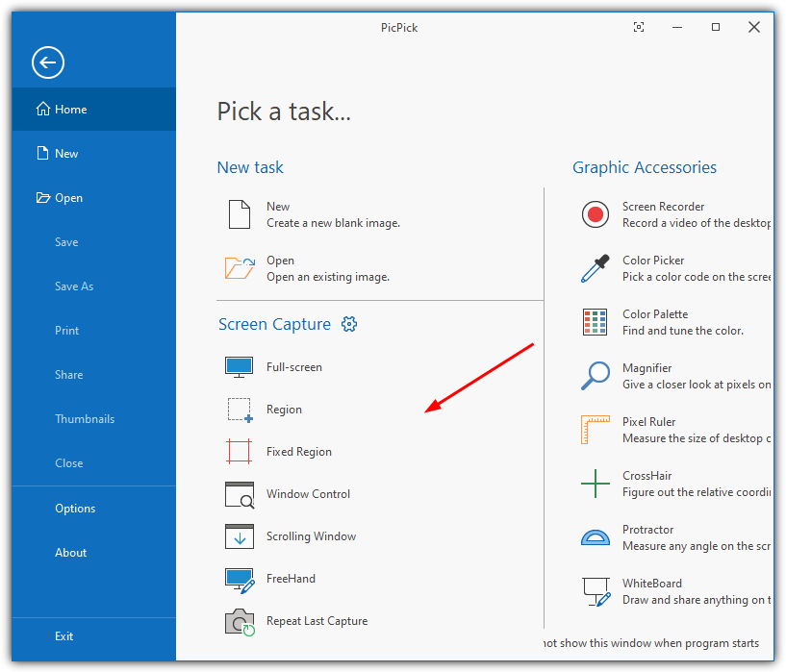This screenshot has width=786, height=672.
Task: Launch the WhiteBoard tool
Action: (675, 591)
